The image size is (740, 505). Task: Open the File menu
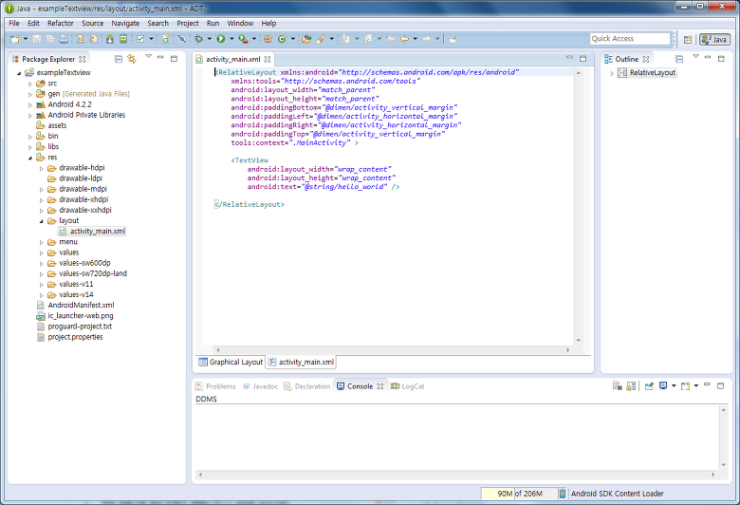[x=14, y=23]
